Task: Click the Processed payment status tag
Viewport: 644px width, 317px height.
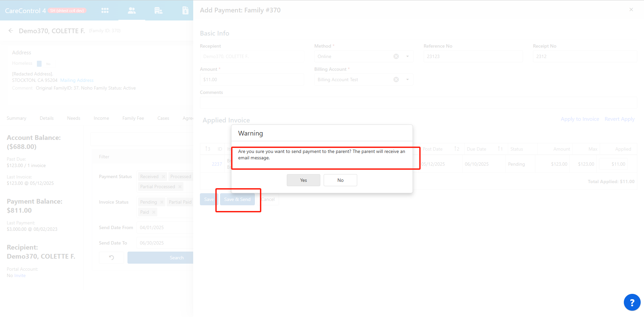Action: click(x=180, y=177)
